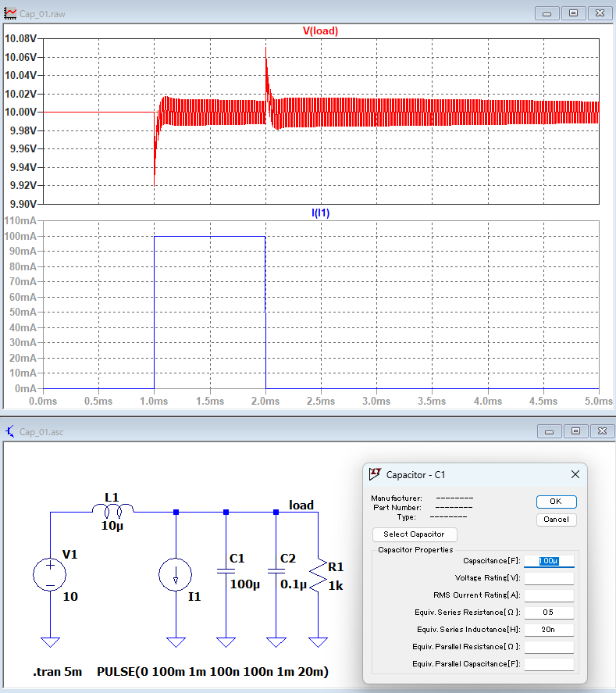616x693 pixels.
Task: Close the Capacitor - C1 dialog
Action: (x=575, y=474)
